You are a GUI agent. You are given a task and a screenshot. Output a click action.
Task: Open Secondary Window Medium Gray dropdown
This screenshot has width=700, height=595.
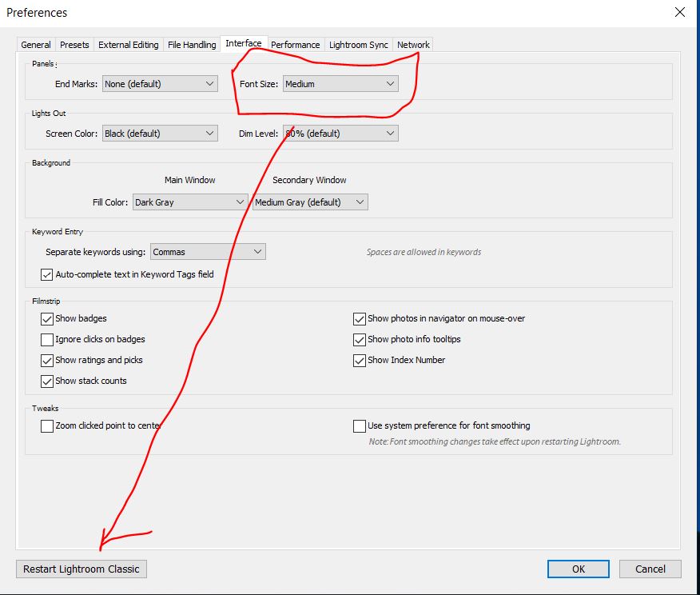[x=310, y=202]
